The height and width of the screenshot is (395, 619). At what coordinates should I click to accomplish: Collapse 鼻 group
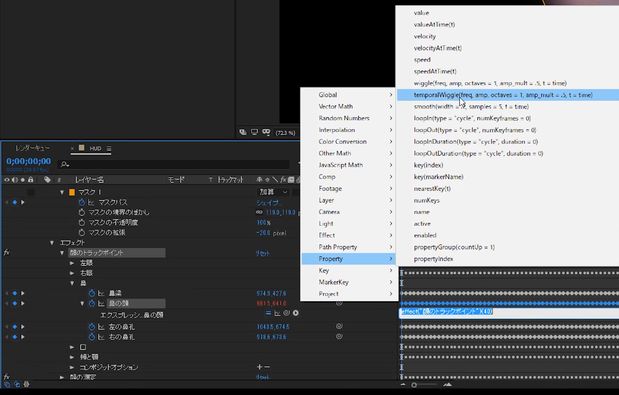tap(72, 283)
